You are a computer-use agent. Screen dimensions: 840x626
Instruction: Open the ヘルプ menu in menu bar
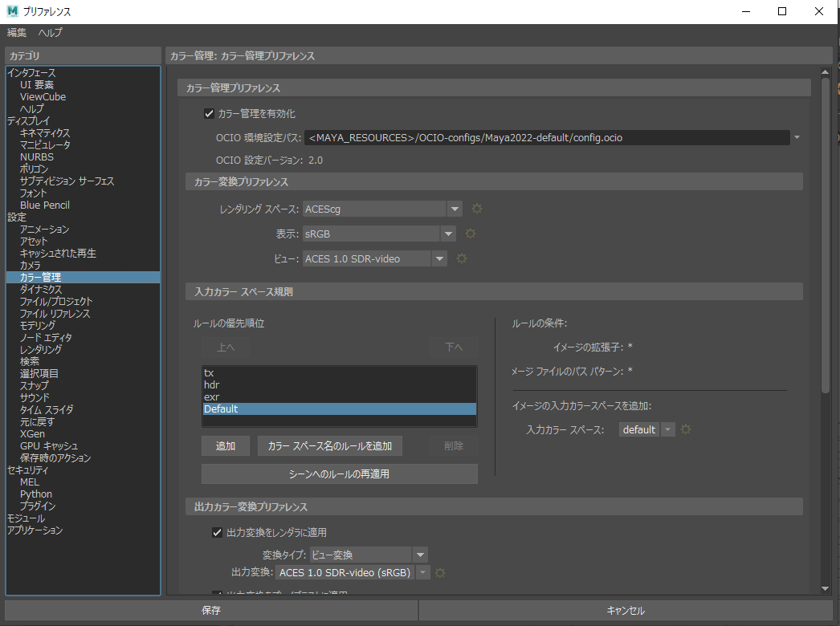tap(50, 33)
